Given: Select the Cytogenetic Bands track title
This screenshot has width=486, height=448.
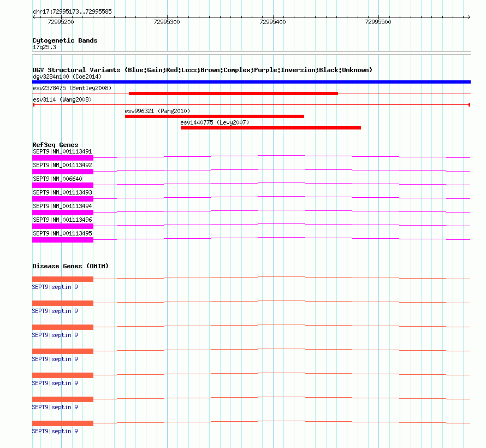Looking at the screenshot, I should point(65,40).
